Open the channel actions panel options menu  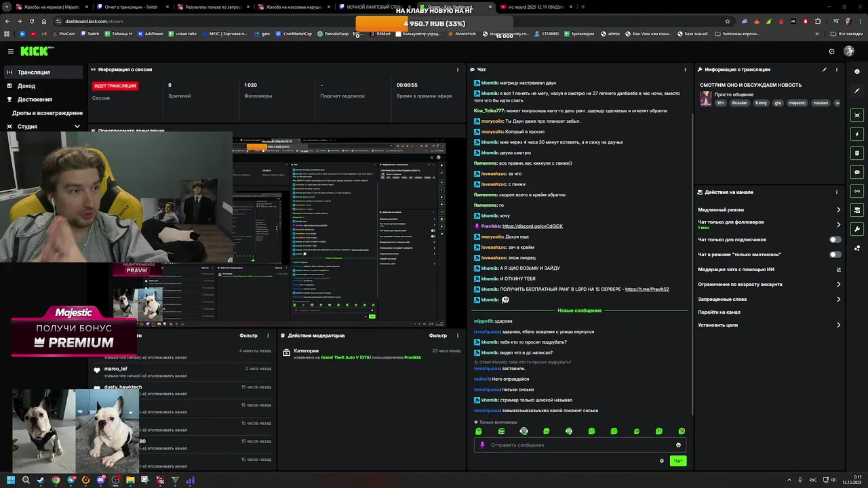coord(837,192)
